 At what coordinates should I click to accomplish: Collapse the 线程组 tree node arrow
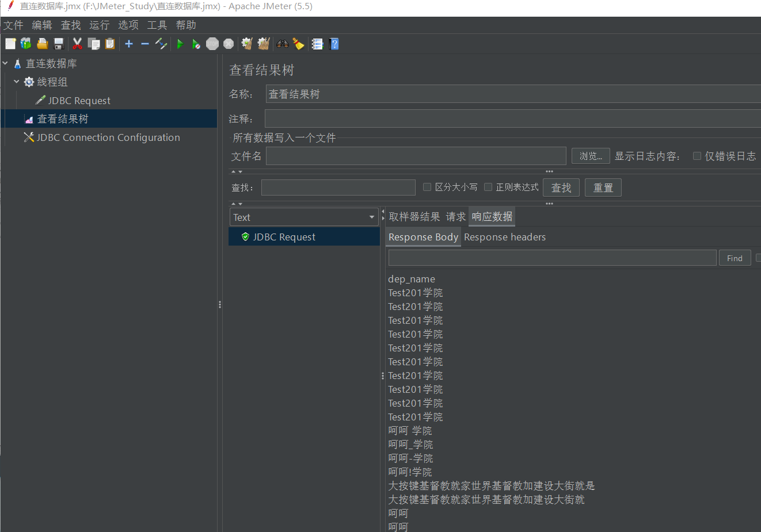point(17,82)
